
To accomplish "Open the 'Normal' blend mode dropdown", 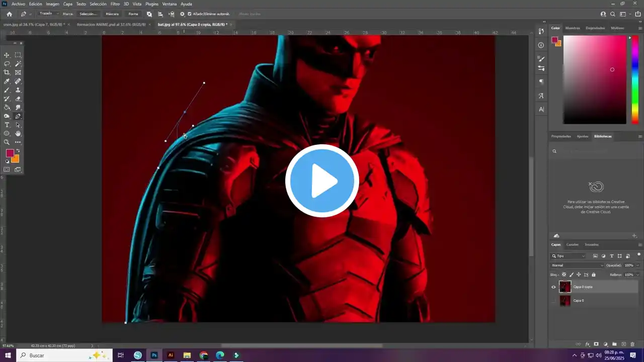I will click(577, 265).
